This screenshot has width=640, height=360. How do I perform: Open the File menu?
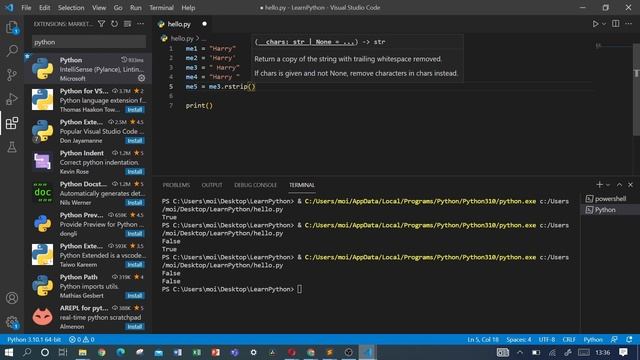click(x=26, y=8)
